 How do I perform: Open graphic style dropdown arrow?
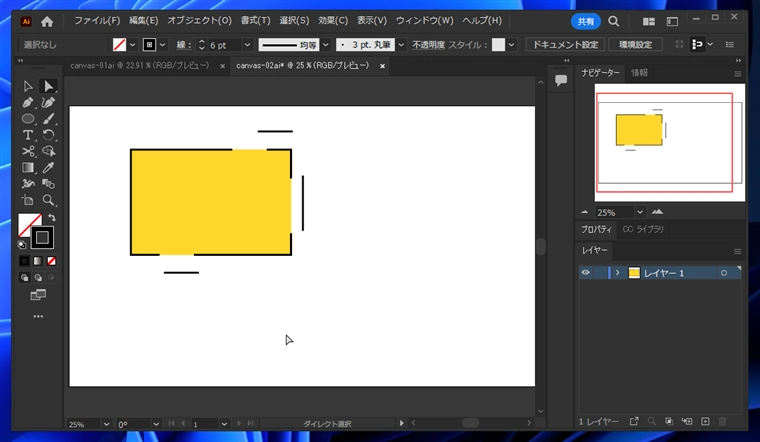(511, 45)
